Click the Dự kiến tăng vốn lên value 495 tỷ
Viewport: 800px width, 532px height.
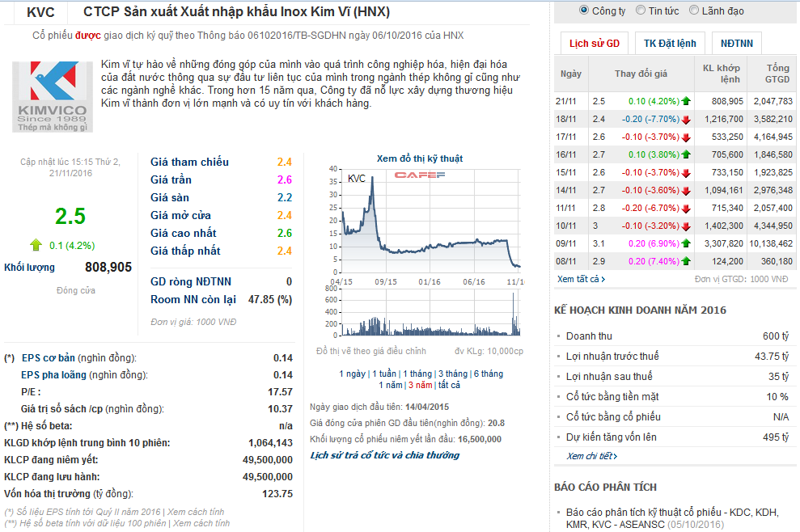[x=775, y=437]
